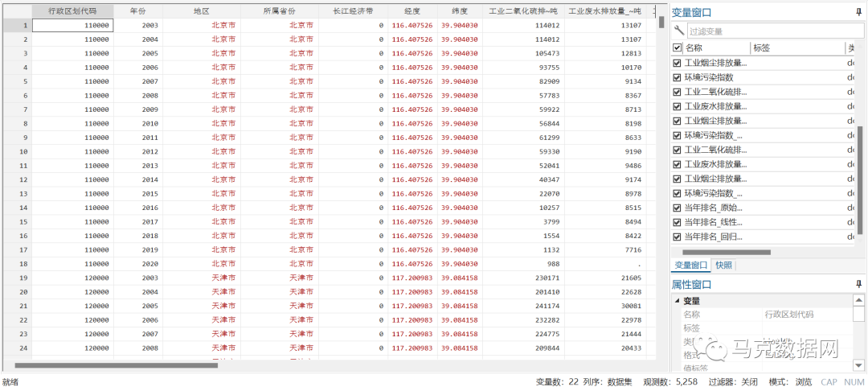Click the 模式: 浏览 status entry
Screen dimensions: 868x387
tap(791, 381)
